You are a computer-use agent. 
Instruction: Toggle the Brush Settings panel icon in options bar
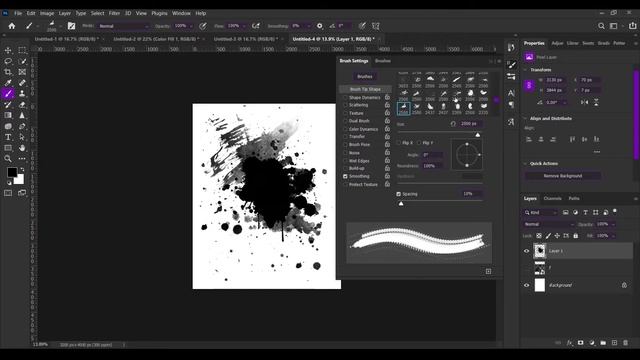click(x=71, y=26)
